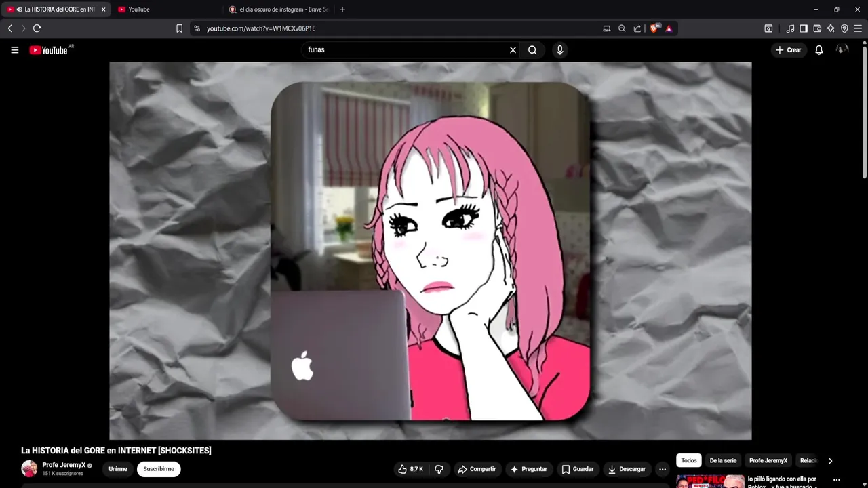Open the YouTube hamburger guide menu
Viewport: 868px width, 488px height.
(14, 50)
